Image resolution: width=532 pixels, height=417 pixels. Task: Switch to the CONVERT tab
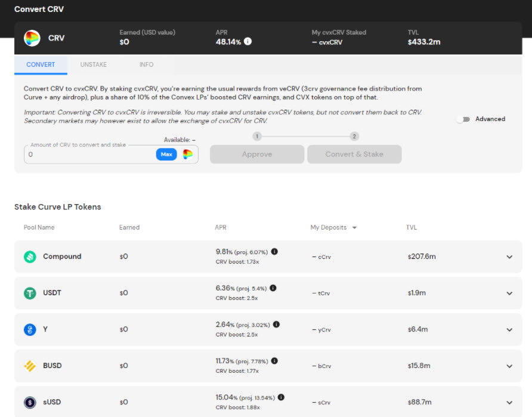pyautogui.click(x=41, y=64)
